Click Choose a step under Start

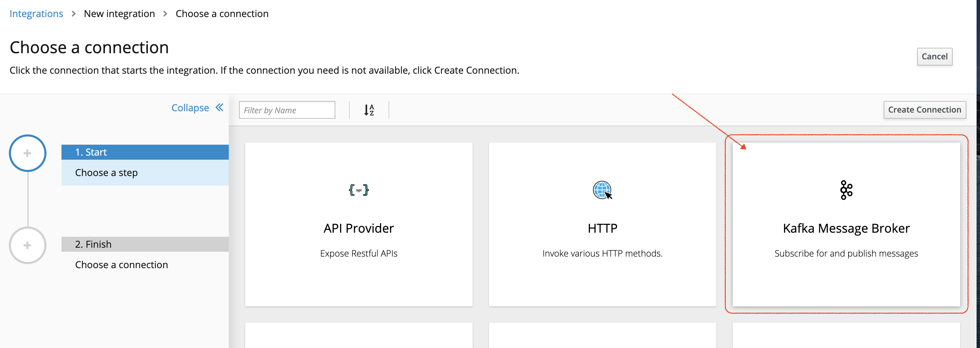106,173
